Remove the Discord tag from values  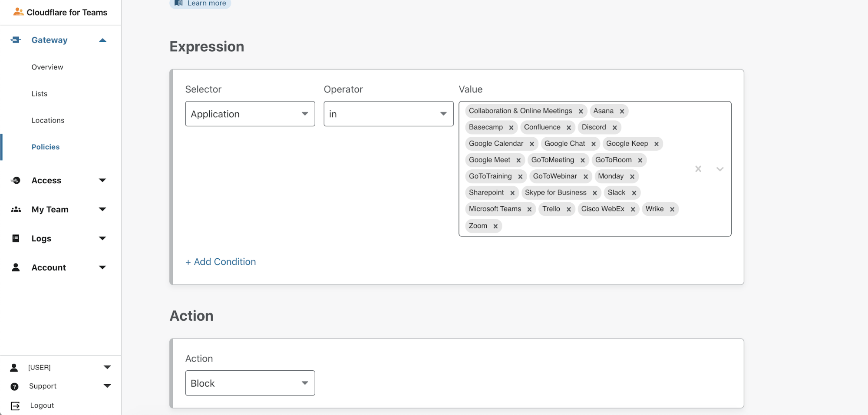(x=614, y=128)
